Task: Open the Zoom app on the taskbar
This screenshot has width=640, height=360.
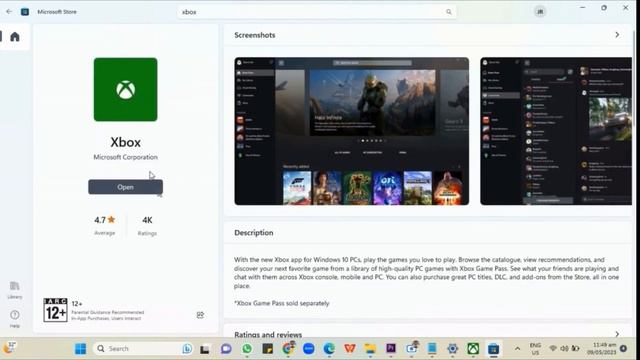Action: pyautogui.click(x=309, y=349)
